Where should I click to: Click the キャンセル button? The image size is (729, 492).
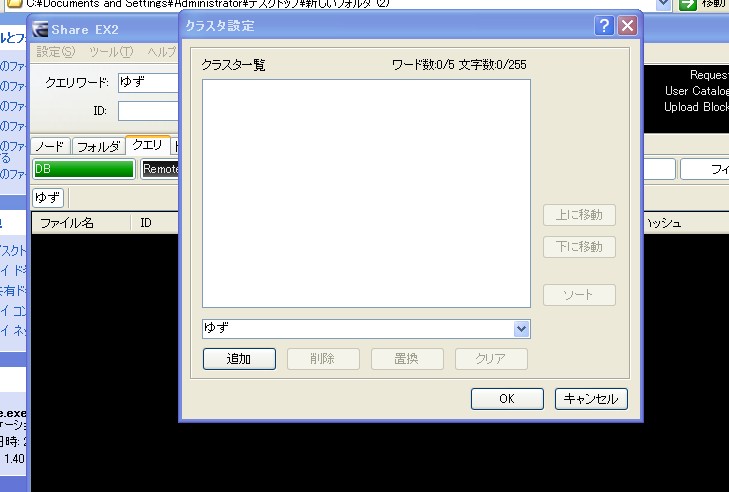pos(591,399)
